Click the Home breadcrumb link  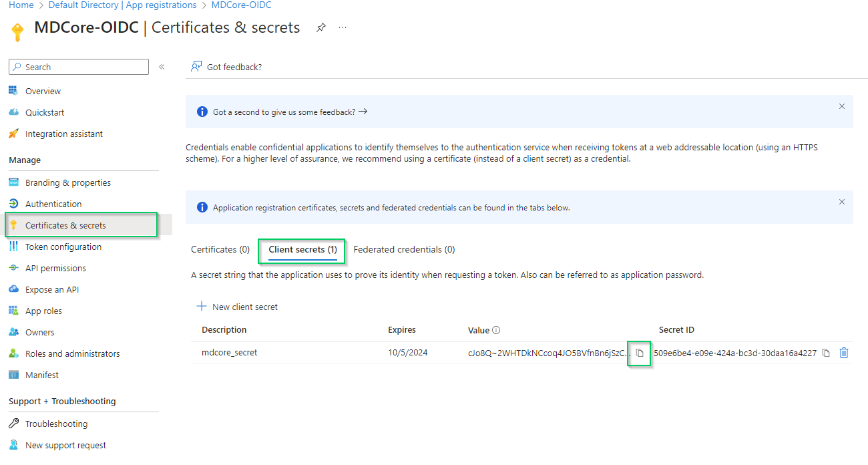pos(21,5)
